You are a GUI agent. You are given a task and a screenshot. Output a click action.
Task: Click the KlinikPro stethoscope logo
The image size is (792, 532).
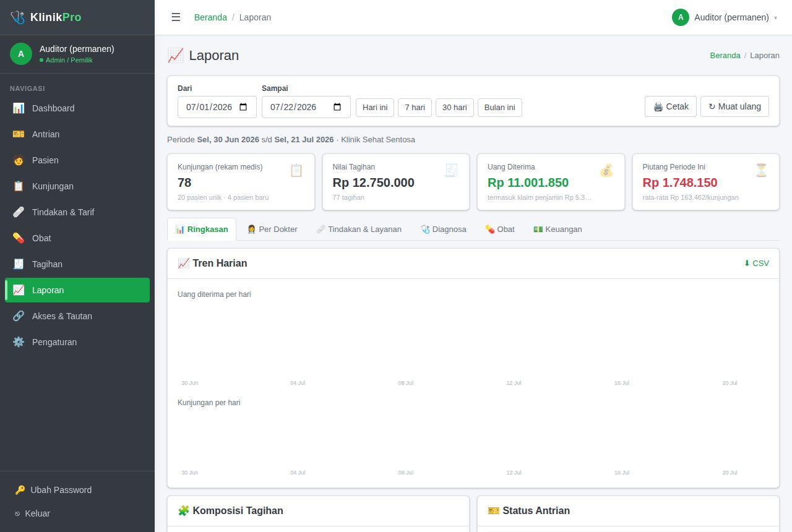(17, 17)
